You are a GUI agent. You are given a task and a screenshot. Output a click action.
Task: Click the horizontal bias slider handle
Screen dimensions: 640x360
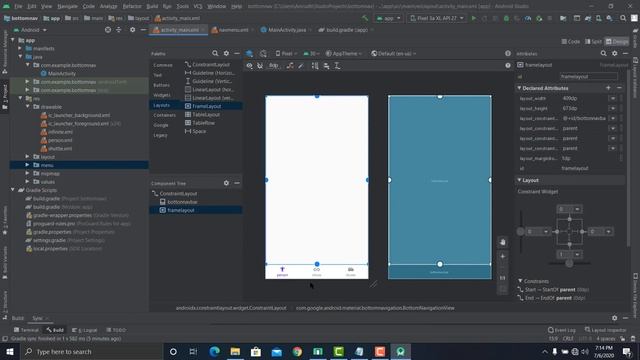(569, 264)
